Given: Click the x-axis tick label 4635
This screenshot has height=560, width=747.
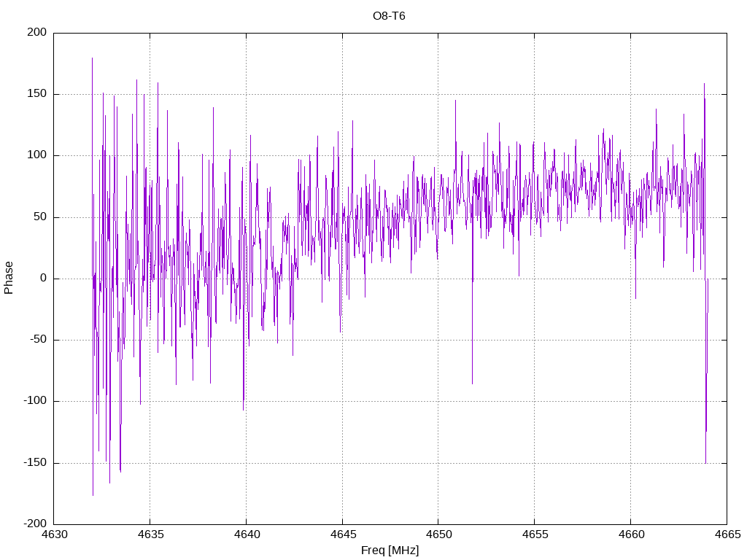Looking at the screenshot, I should pyautogui.click(x=150, y=534).
